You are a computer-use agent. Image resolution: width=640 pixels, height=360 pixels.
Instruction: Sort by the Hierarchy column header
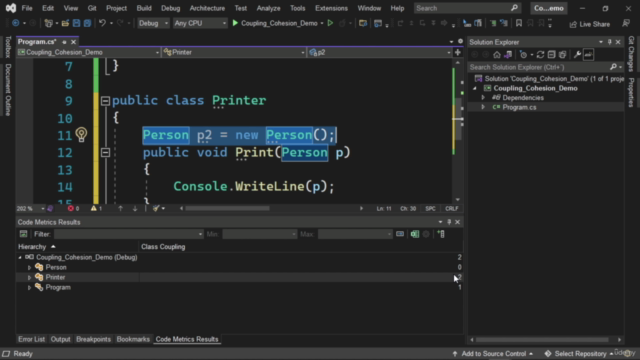pyautogui.click(x=77, y=247)
